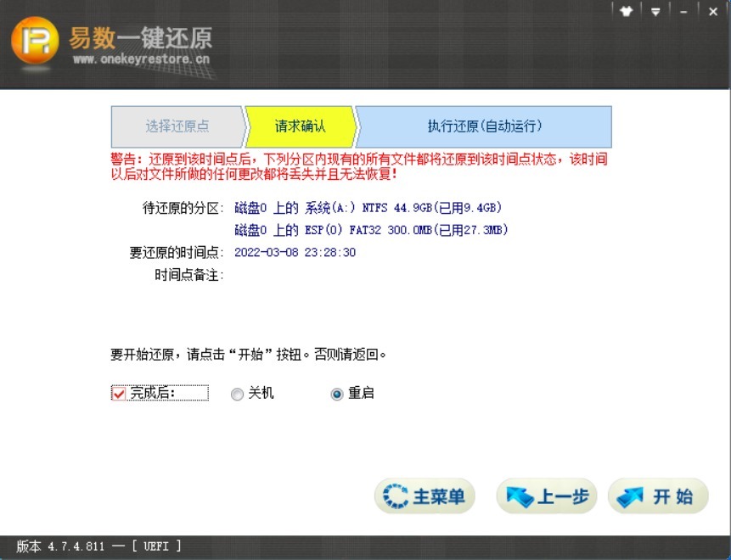Go to the 选择还原点 step
The image size is (731, 560).
coord(177,126)
